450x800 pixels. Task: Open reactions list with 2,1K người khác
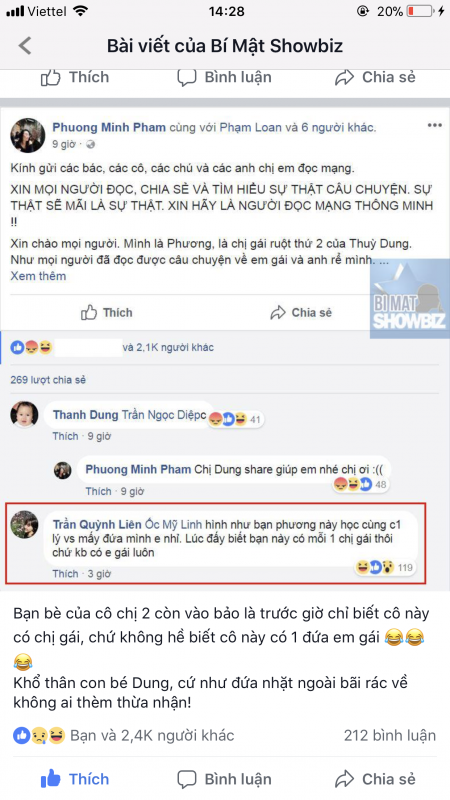pos(168,347)
